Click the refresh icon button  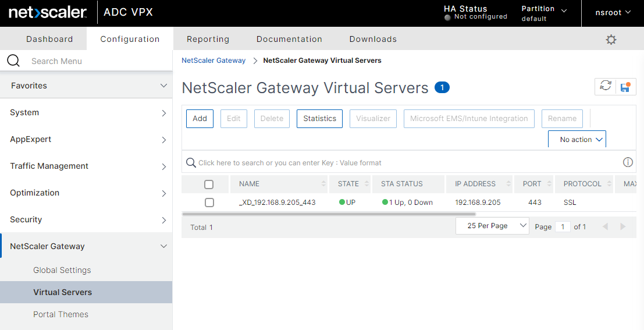(x=606, y=86)
